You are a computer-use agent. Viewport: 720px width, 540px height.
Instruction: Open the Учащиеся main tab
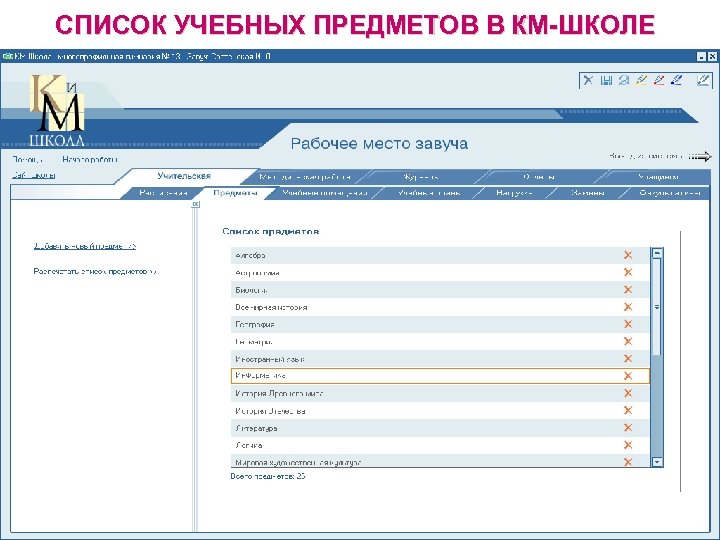tap(658, 177)
